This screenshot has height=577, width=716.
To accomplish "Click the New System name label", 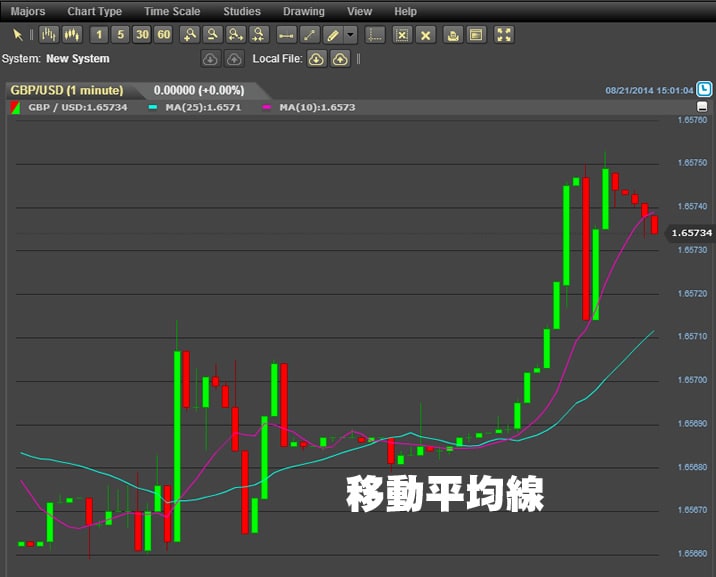I will [x=78, y=59].
